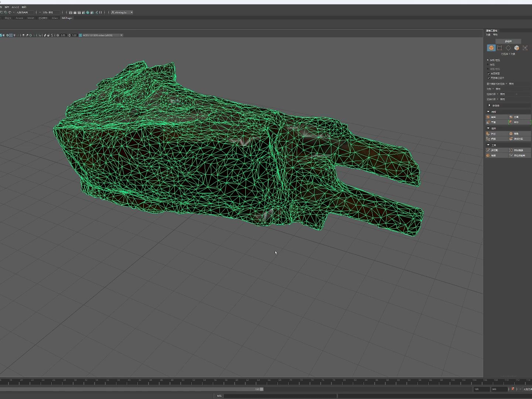Toggle the highlight backfaces checkbox
The height and width of the screenshot is (399, 532).
point(488,74)
